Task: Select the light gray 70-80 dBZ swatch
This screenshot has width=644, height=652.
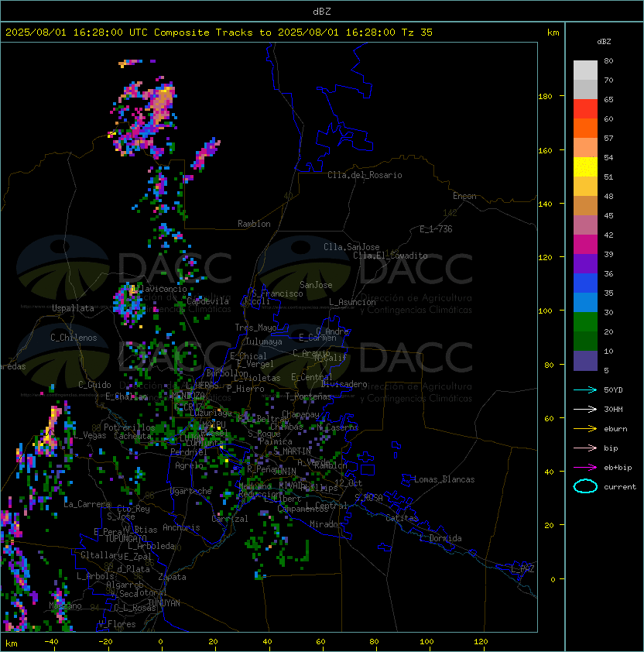Action: pos(585,70)
